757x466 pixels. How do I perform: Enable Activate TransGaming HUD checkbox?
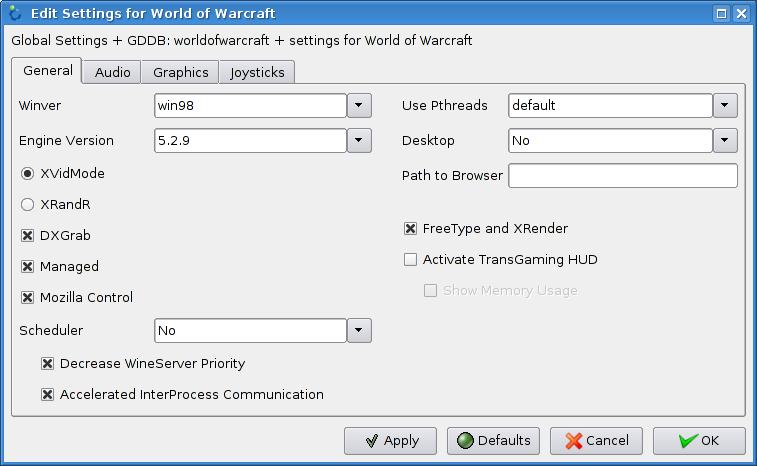410,259
